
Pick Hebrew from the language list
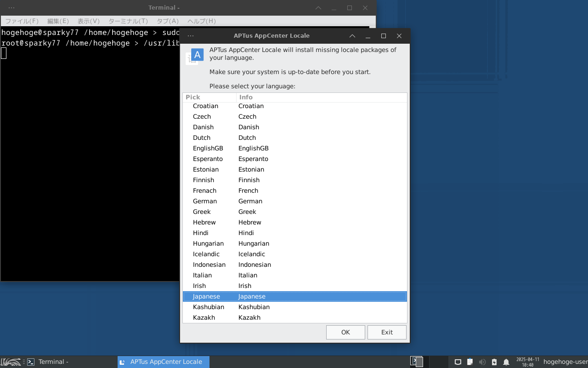coord(295,222)
